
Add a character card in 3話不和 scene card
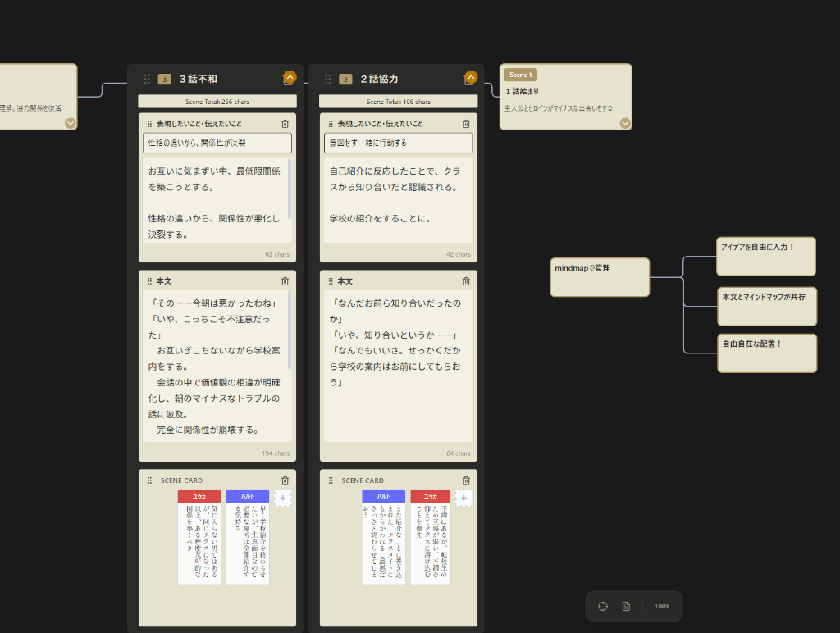[283, 498]
